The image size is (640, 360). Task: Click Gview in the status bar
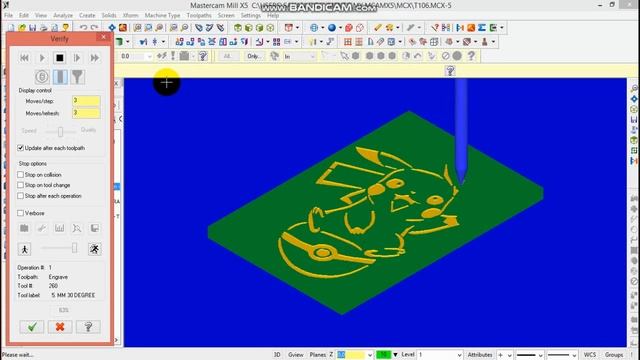pyautogui.click(x=296, y=355)
